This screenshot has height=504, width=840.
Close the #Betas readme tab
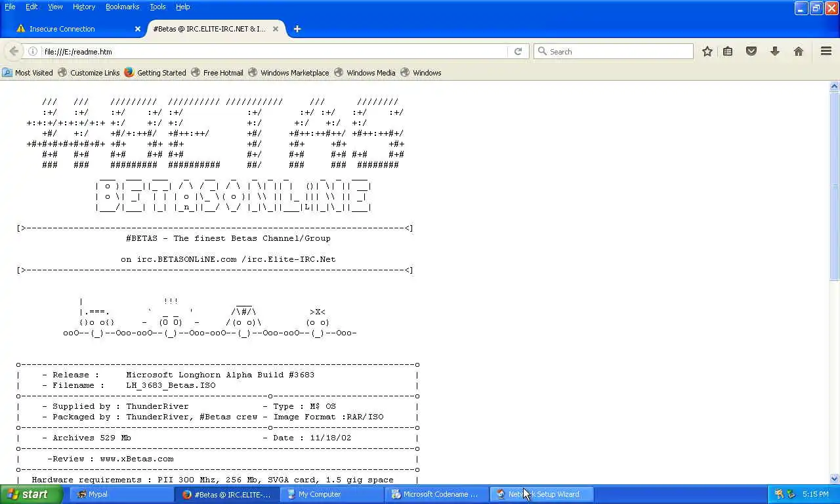tap(276, 29)
